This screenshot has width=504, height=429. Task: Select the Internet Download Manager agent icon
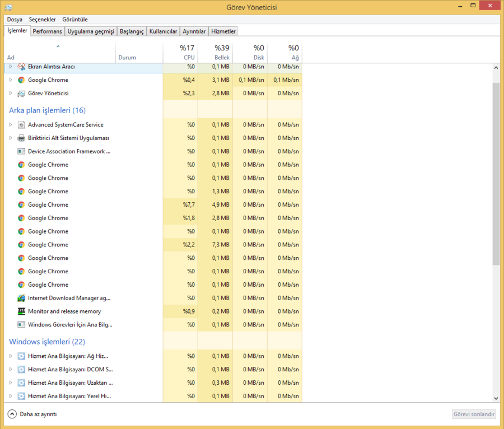tap(21, 298)
